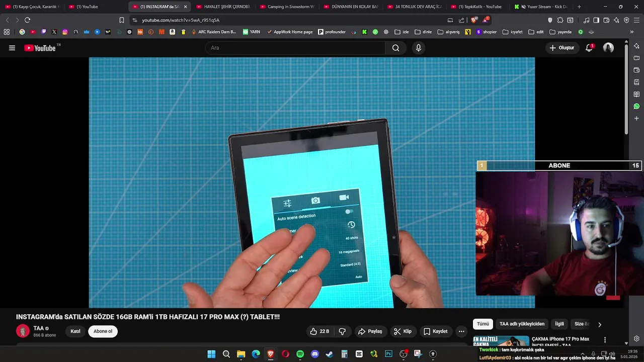Image resolution: width=644 pixels, height=362 pixels.
Task: Reload the page in browser toolbar
Action: click(27, 20)
